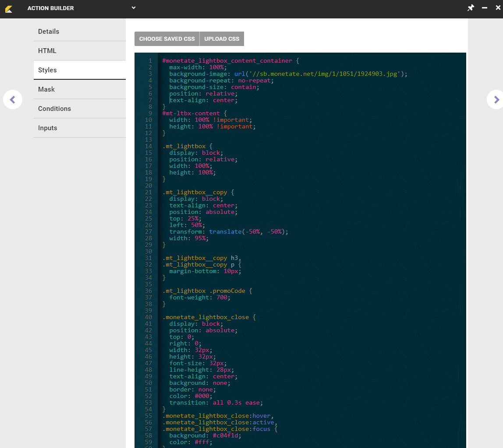This screenshot has height=448, width=503.
Task: Click the Choose Saved CSS button
Action: click(x=167, y=39)
